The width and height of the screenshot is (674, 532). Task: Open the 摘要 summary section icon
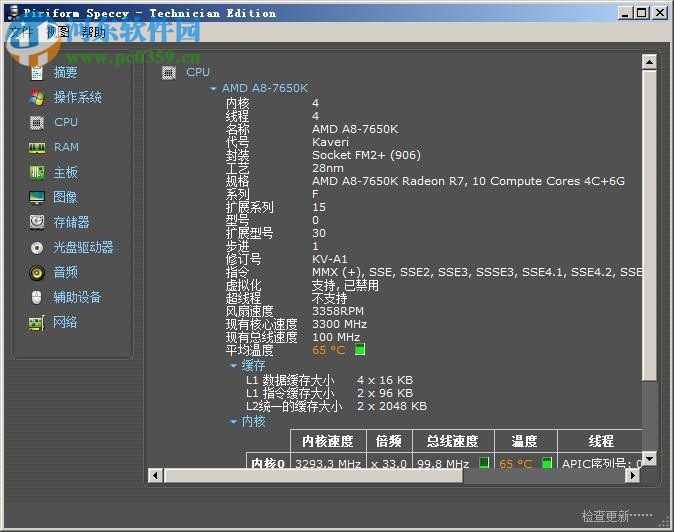click(x=37, y=73)
